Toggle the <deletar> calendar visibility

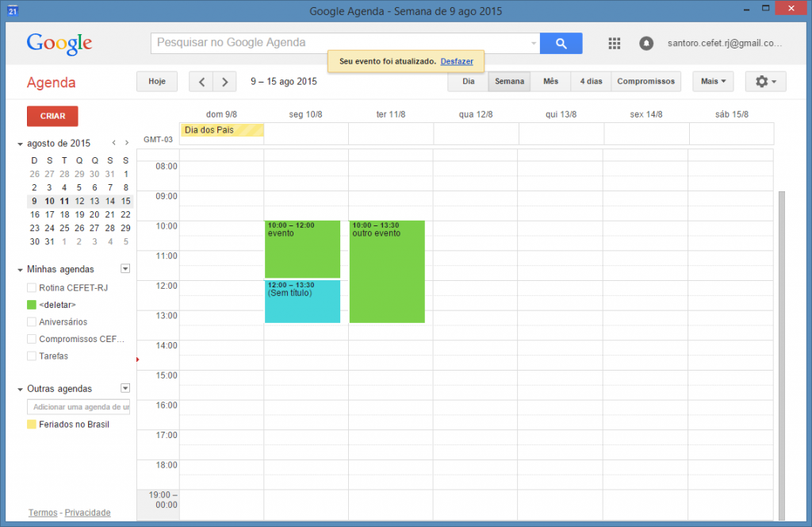point(32,305)
